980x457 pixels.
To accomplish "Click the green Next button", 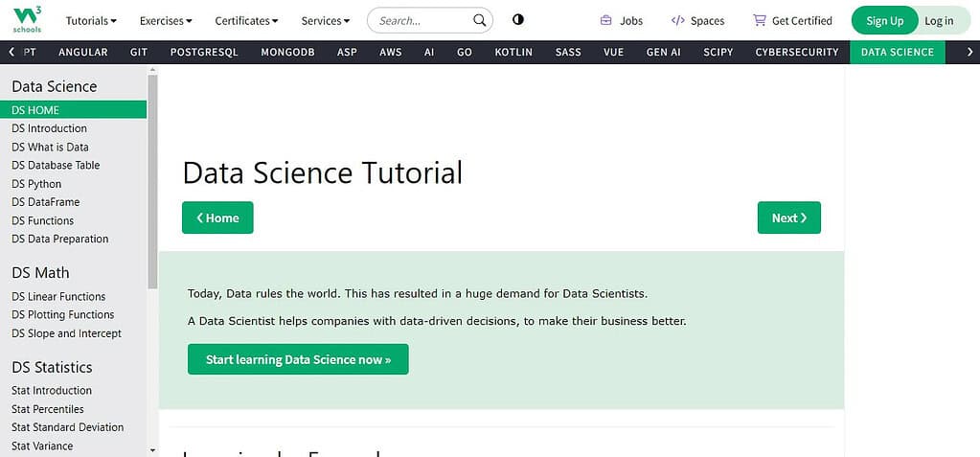I will coord(788,217).
